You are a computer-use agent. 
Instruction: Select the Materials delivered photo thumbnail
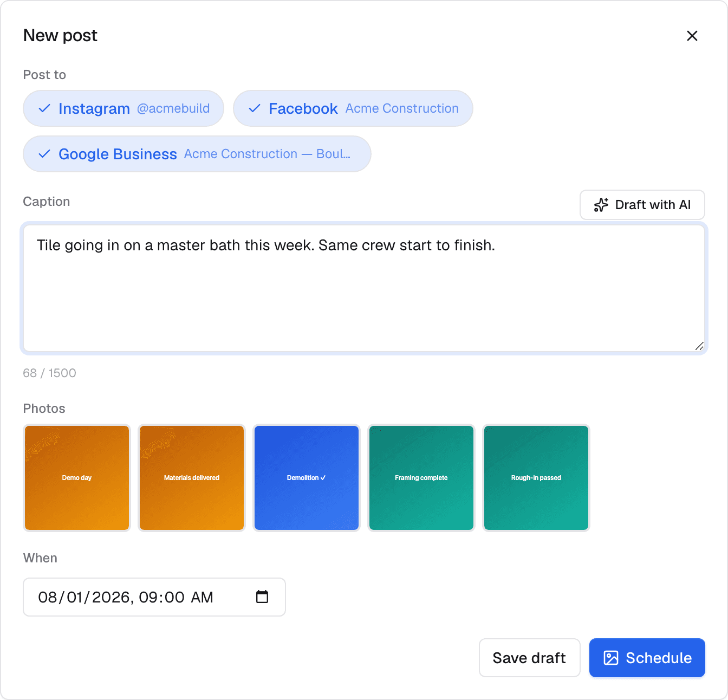(192, 478)
